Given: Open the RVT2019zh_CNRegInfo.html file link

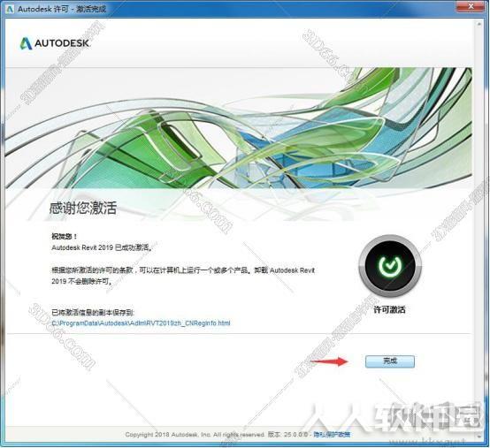Looking at the screenshot, I should coord(141,323).
